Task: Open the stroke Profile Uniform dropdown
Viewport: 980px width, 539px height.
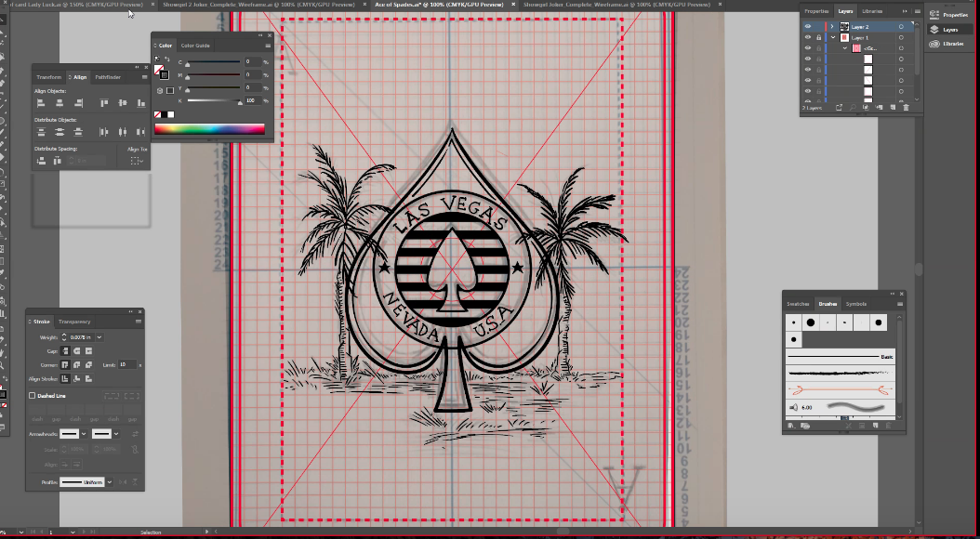Action: [x=110, y=482]
